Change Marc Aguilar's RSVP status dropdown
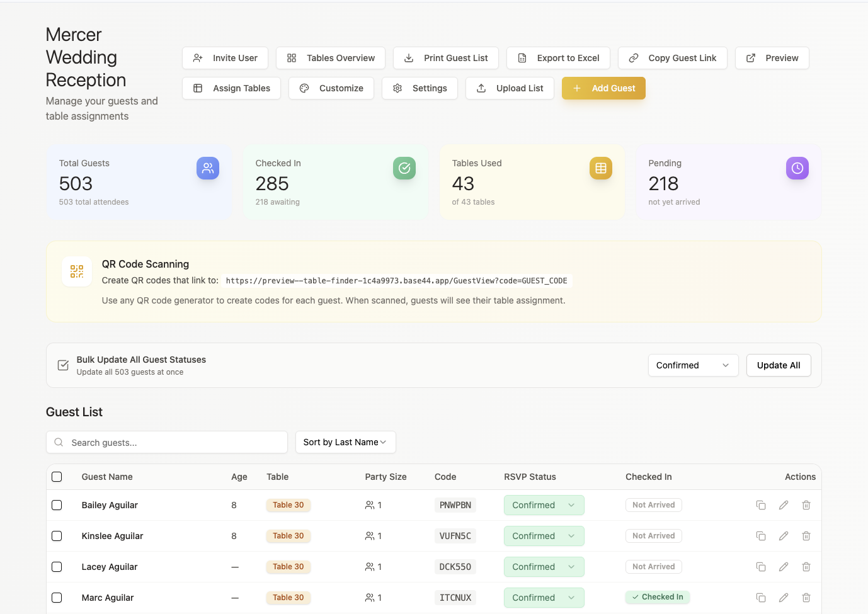The height and width of the screenshot is (614, 868). pos(544,598)
